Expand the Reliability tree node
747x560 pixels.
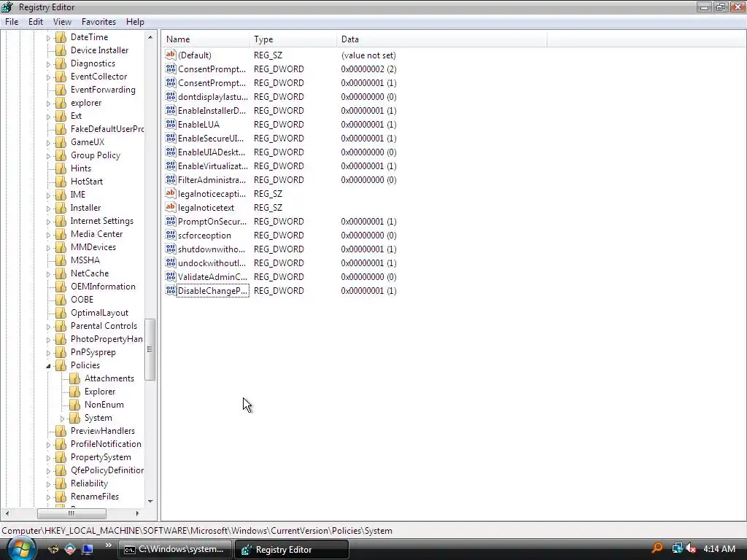pyautogui.click(x=48, y=484)
